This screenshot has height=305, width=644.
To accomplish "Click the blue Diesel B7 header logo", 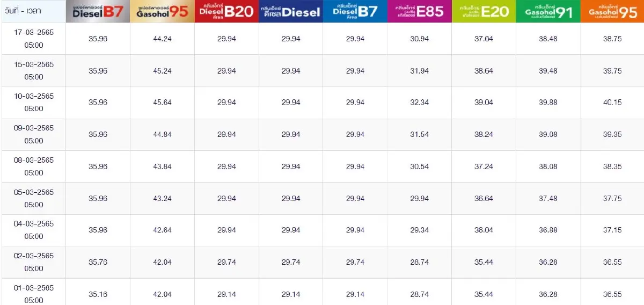I will click(x=355, y=11).
